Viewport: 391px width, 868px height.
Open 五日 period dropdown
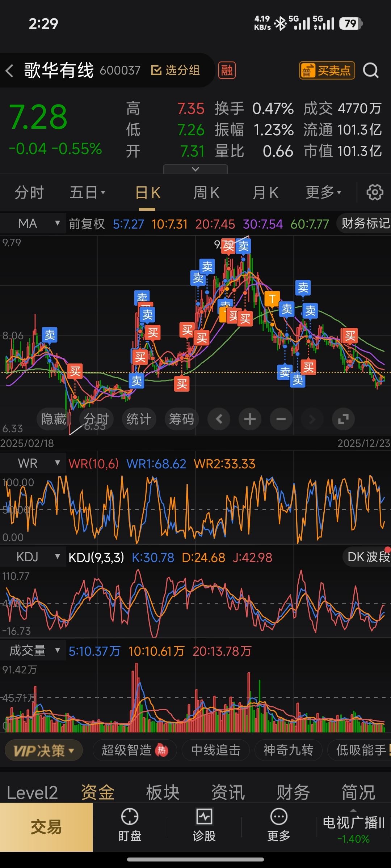(x=87, y=192)
